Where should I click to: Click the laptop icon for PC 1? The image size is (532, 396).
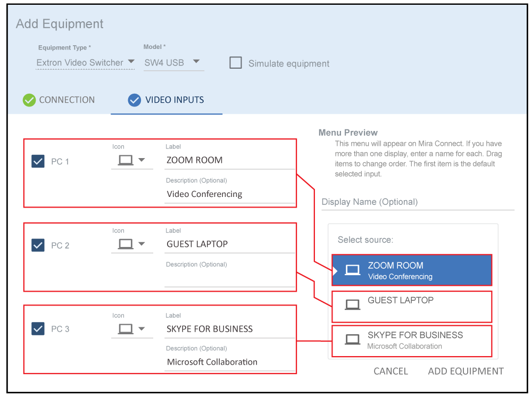coord(126,160)
